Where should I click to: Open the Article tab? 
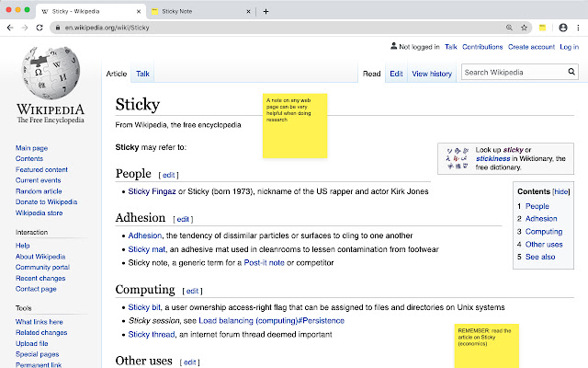pyautogui.click(x=117, y=74)
